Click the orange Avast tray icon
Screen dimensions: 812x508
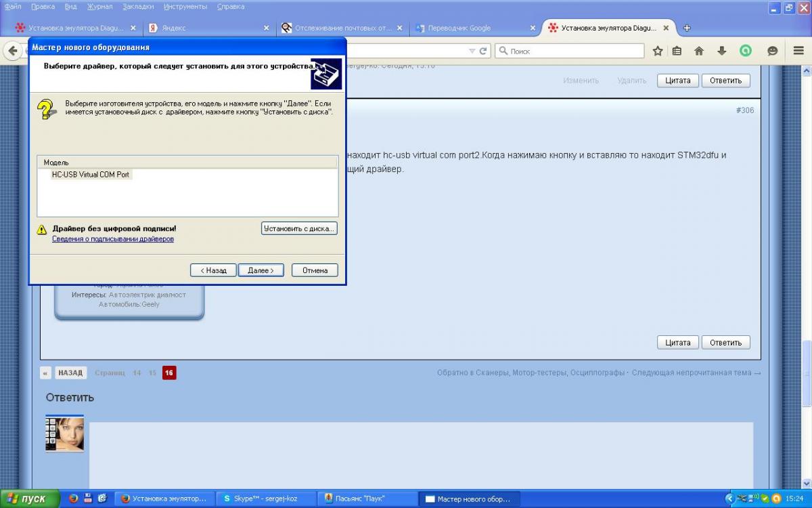(776, 499)
